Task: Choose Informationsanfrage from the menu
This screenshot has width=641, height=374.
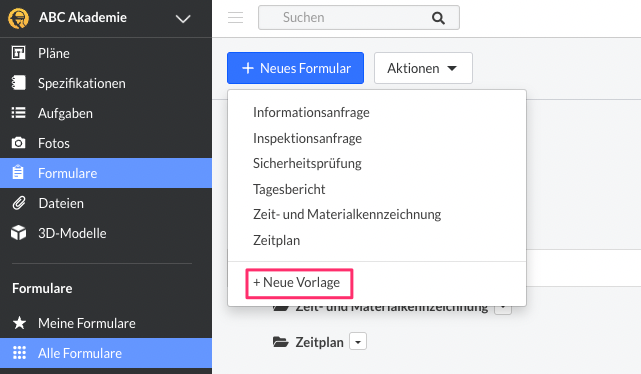Action: click(x=311, y=112)
